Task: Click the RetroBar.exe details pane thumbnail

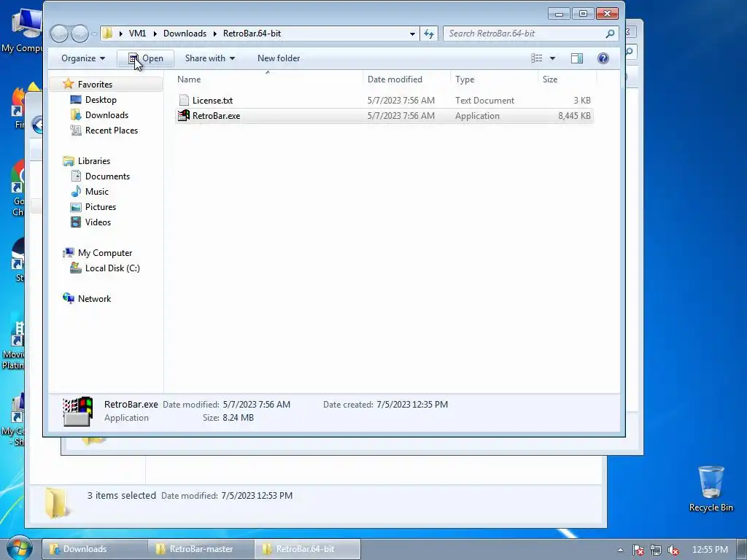Action: [77, 411]
